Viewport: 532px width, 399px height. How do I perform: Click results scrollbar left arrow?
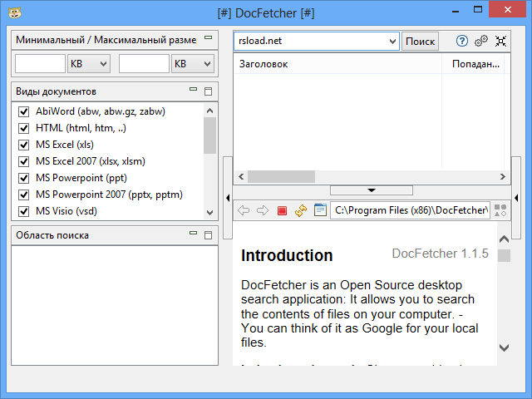coord(241,177)
